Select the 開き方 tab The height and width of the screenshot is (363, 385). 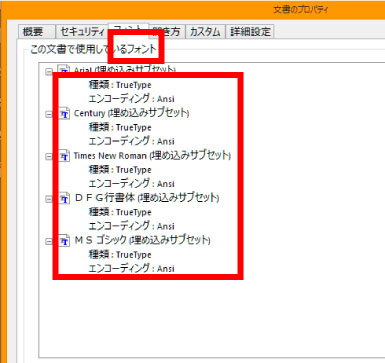coord(167,32)
